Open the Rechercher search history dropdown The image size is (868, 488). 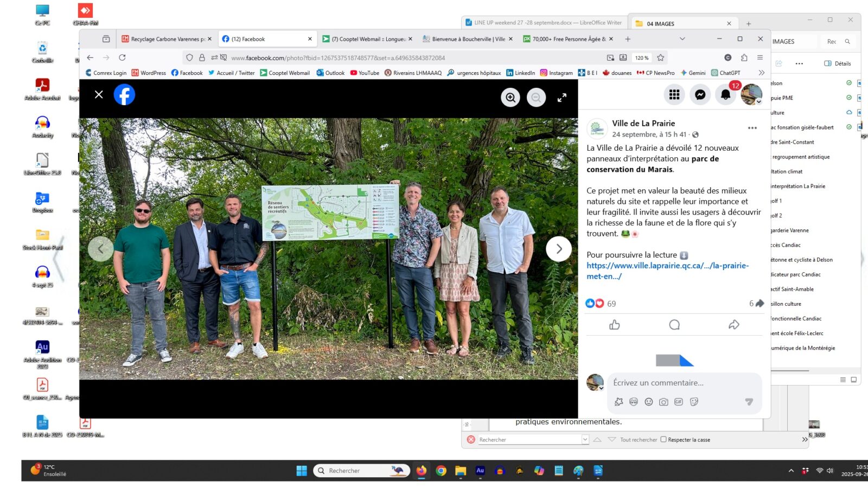[x=585, y=440]
